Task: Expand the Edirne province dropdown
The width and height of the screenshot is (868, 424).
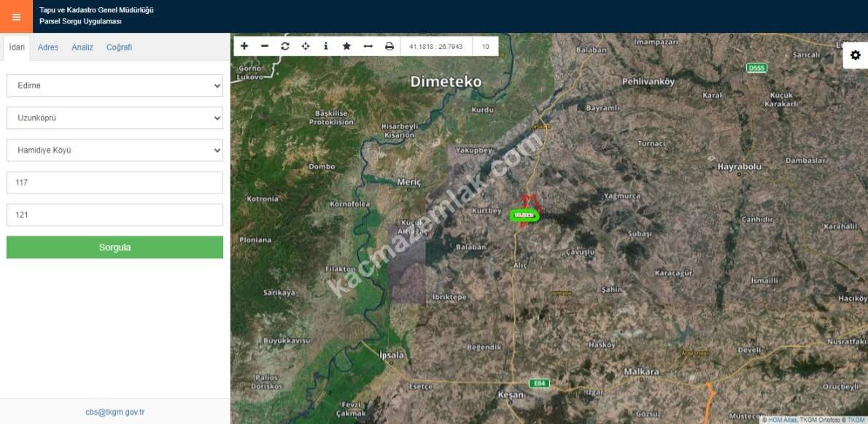Action: (115, 85)
